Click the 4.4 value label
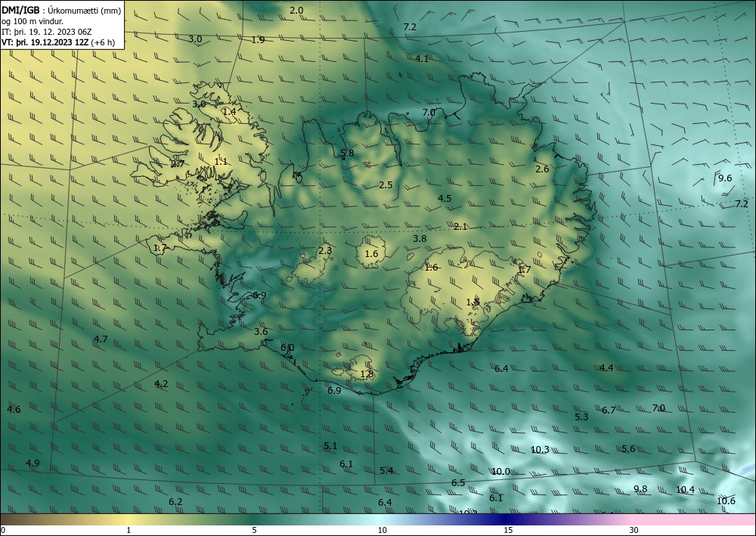 coord(606,367)
